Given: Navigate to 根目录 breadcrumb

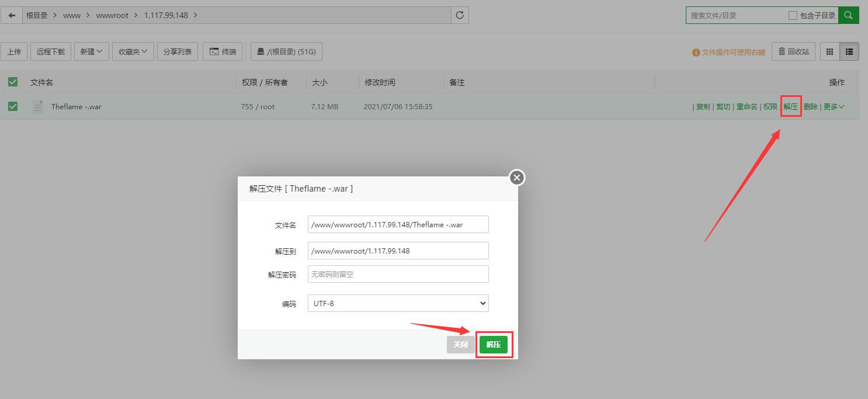Looking at the screenshot, I should point(37,15).
